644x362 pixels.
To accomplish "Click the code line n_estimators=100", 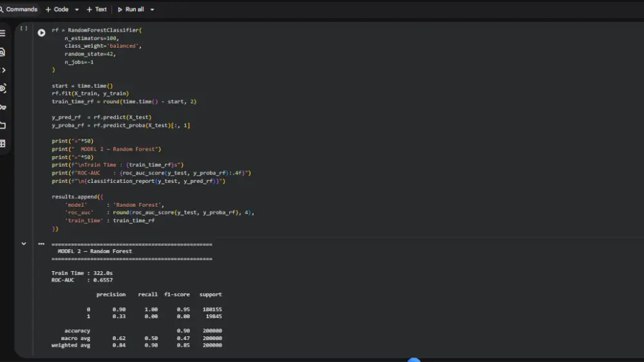I will click(x=91, y=38).
